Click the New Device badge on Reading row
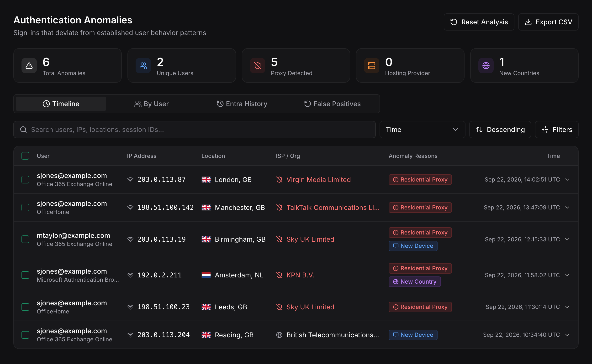The image size is (592, 364). [413, 335]
